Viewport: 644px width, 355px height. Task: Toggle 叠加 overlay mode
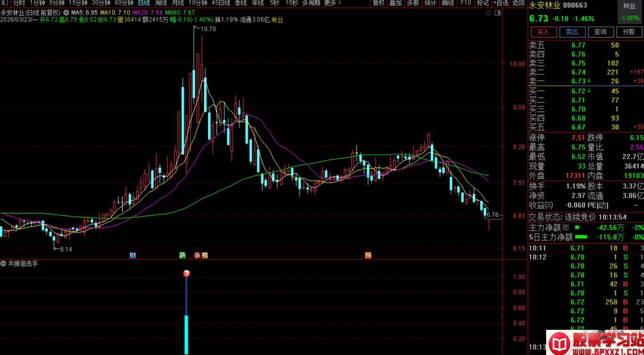point(396,3)
